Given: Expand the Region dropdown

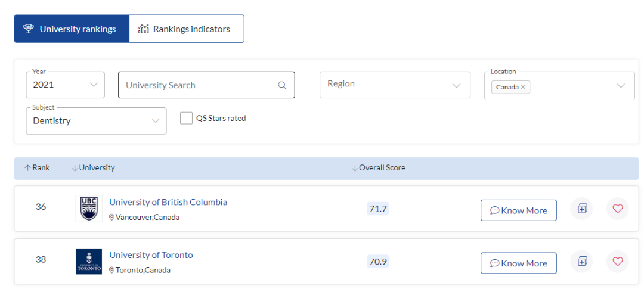Looking at the screenshot, I should (394, 85).
